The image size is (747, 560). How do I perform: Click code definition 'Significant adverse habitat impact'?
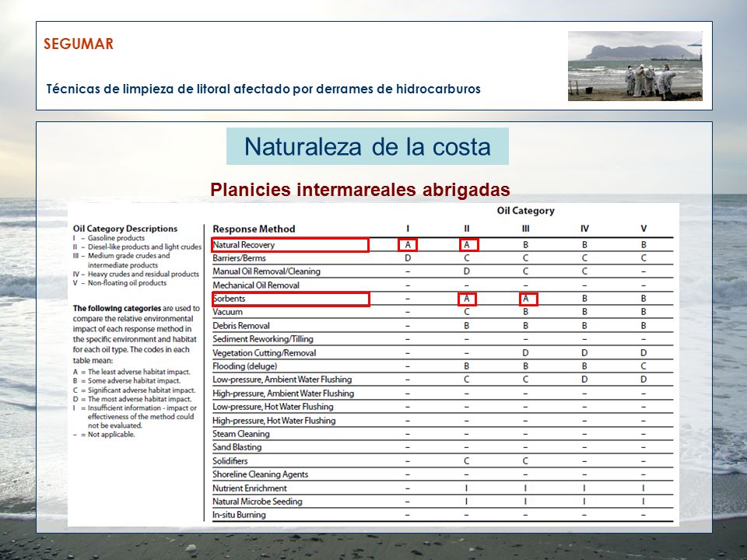pyautogui.click(x=142, y=390)
